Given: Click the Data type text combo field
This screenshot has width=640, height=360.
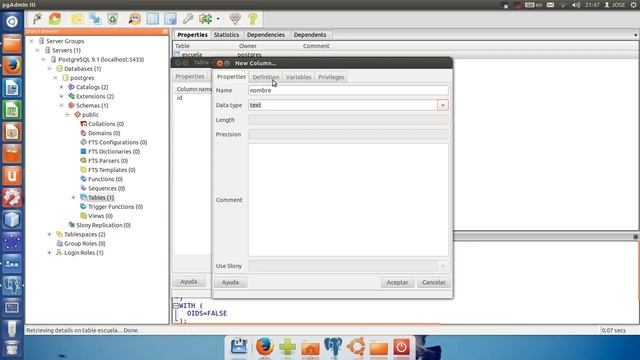Looking at the screenshot, I should point(343,105).
